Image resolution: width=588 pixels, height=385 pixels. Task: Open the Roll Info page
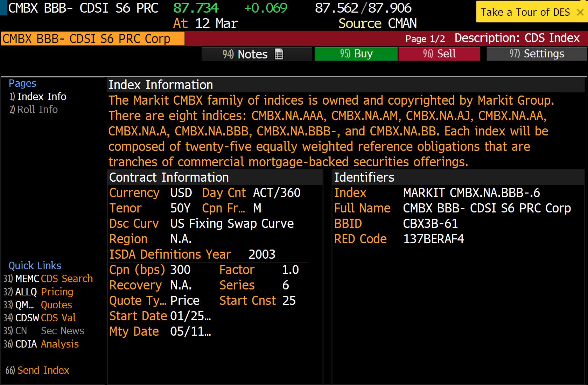pyautogui.click(x=37, y=110)
